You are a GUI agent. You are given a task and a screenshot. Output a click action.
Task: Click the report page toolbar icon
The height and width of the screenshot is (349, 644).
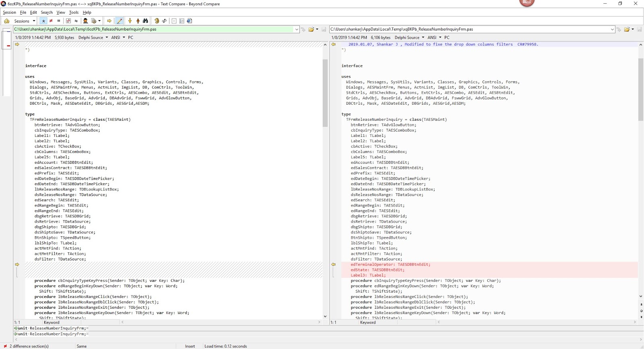(x=190, y=21)
